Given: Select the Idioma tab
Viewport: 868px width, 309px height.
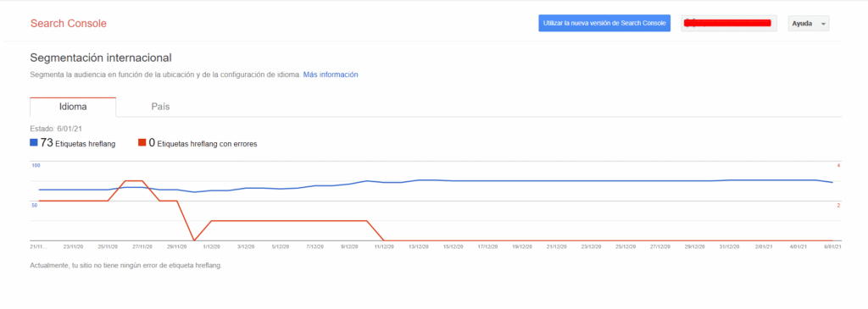Looking at the screenshot, I should click(73, 107).
